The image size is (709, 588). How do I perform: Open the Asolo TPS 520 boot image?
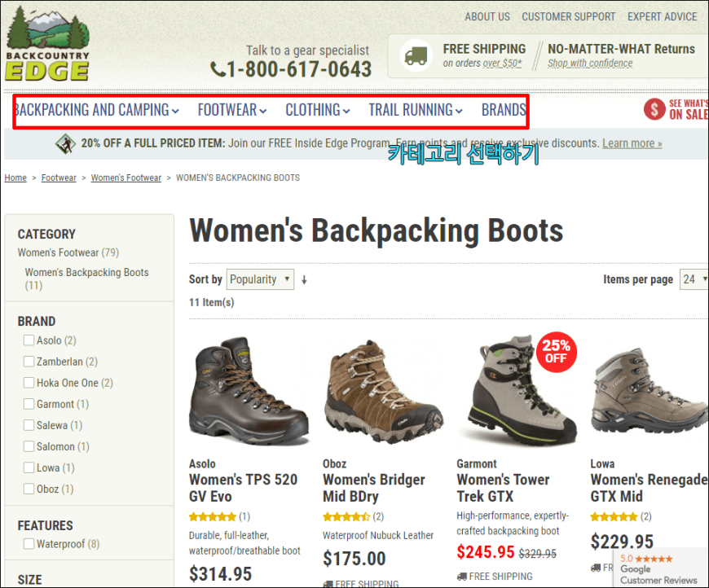pos(249,392)
